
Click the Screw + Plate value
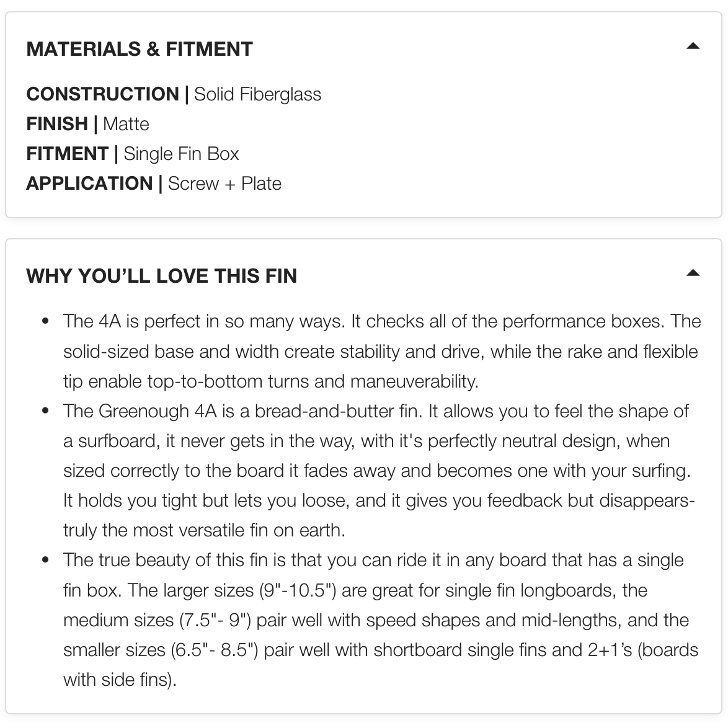(x=224, y=184)
